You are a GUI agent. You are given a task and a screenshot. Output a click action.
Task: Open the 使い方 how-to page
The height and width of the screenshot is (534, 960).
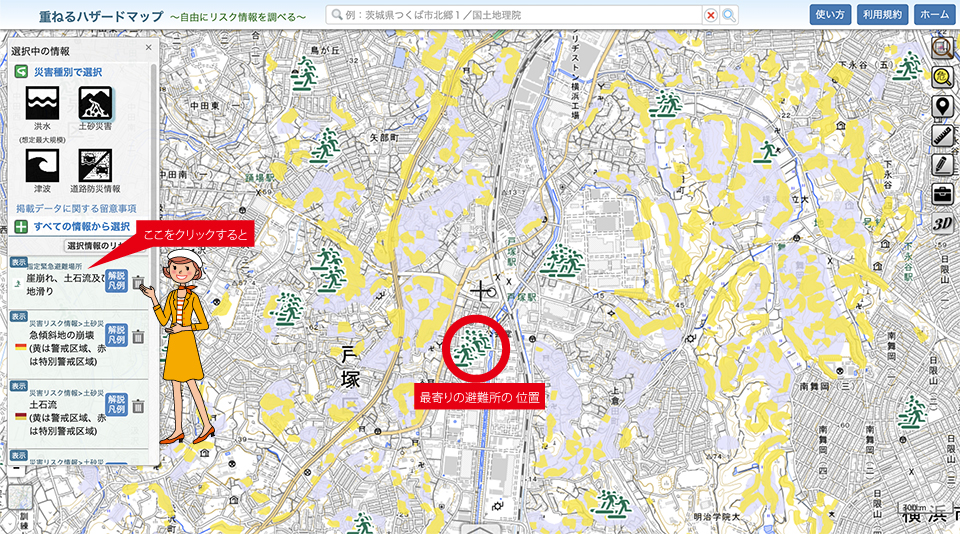[830, 15]
